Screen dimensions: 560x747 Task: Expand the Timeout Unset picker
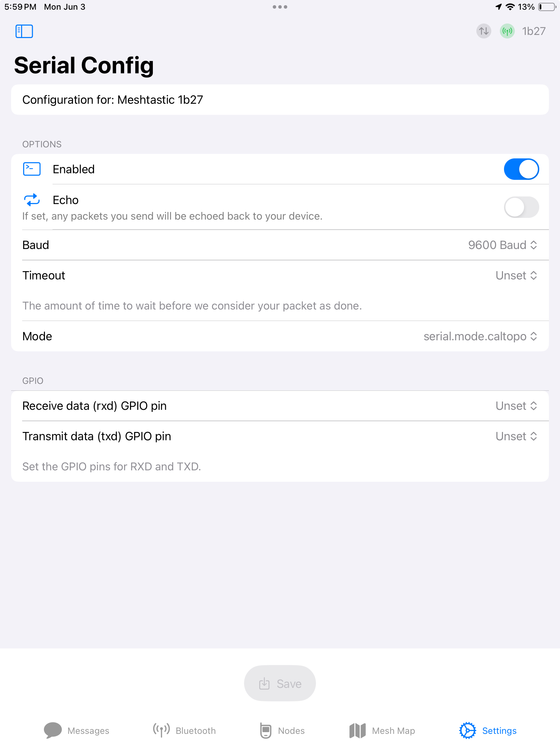(516, 275)
